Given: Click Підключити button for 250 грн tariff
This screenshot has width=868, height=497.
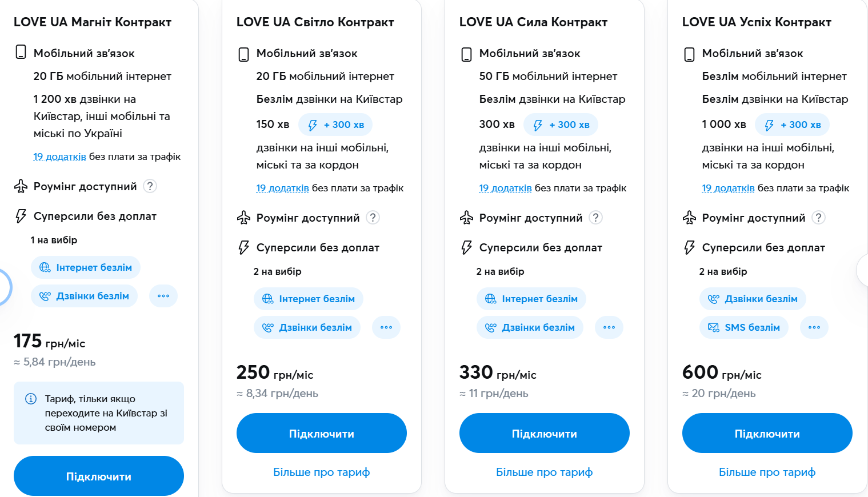Looking at the screenshot, I should point(322,434).
